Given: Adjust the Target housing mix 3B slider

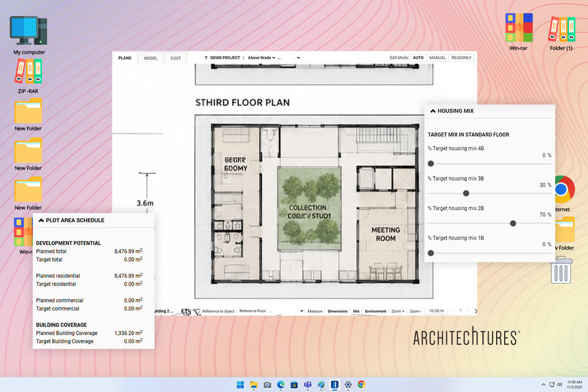Looking at the screenshot, I should [x=466, y=193].
